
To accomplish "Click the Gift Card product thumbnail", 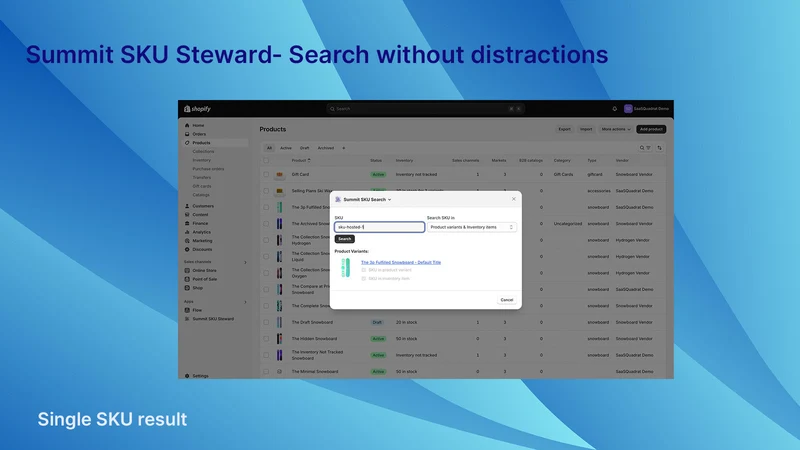I will click(x=280, y=174).
